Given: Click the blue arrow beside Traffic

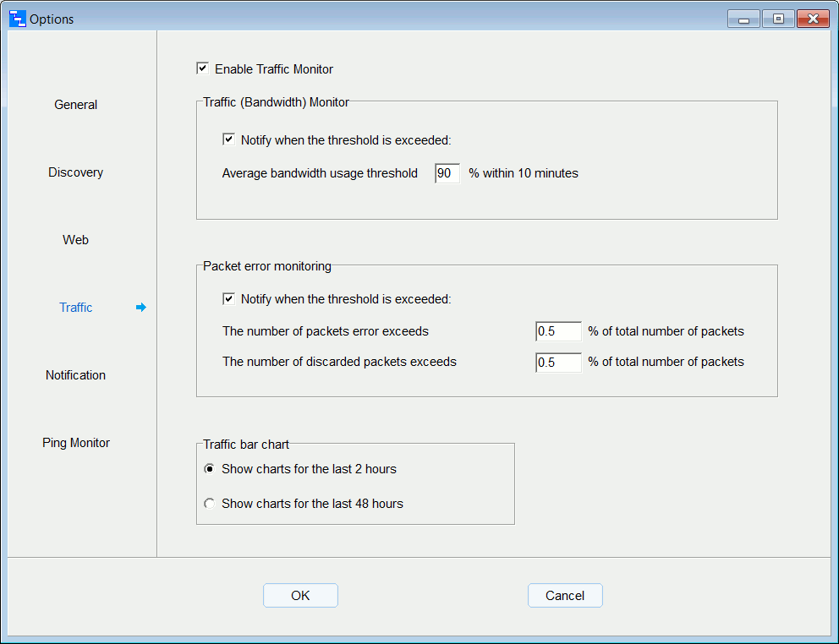Looking at the screenshot, I should pos(140,308).
